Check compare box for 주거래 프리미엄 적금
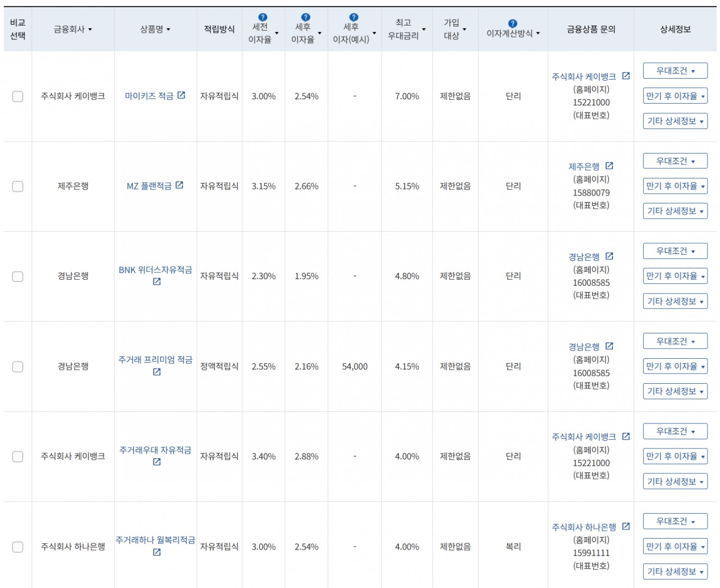 (x=18, y=366)
